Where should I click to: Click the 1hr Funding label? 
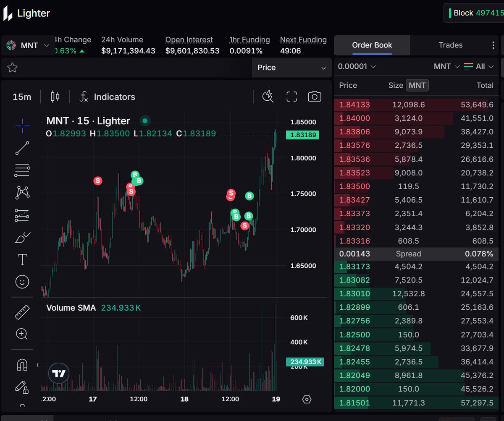249,40
